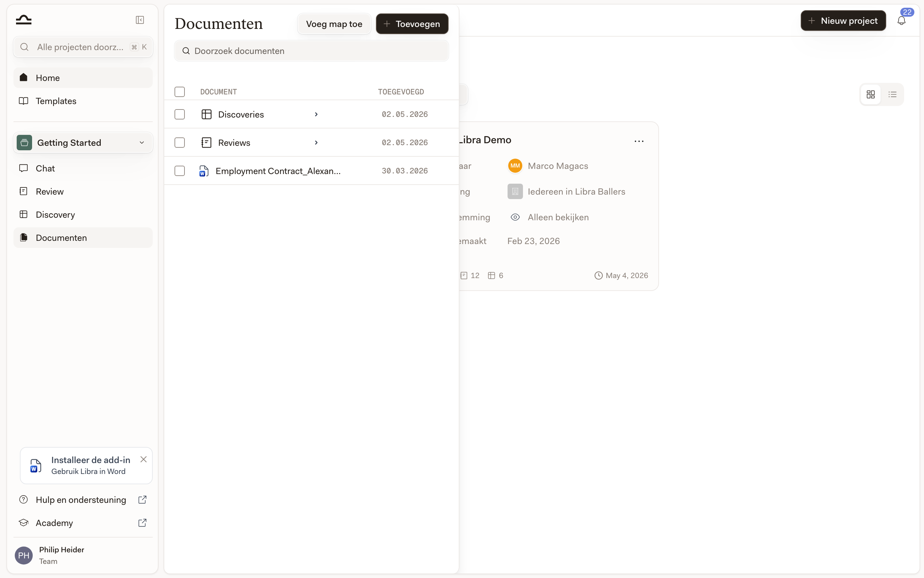Viewport: 924px width, 578px height.
Task: Click the Discoveries table icon
Action: (x=207, y=114)
